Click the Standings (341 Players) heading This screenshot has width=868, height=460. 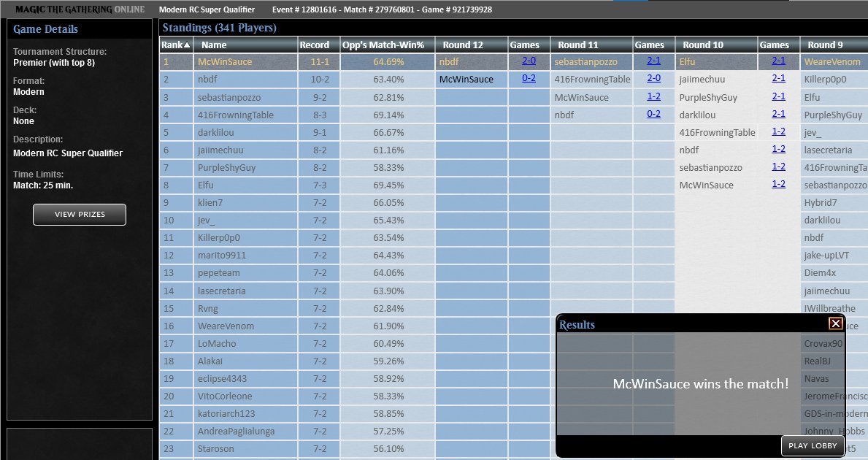pos(219,28)
